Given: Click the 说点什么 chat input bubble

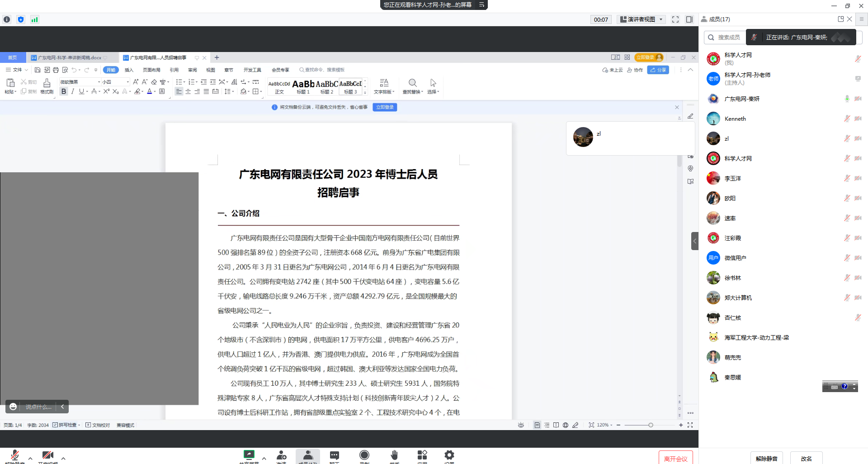Looking at the screenshot, I should click(38, 407).
